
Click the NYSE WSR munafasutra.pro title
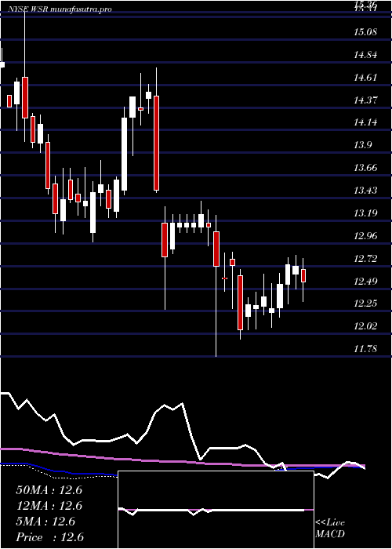coord(60,9)
